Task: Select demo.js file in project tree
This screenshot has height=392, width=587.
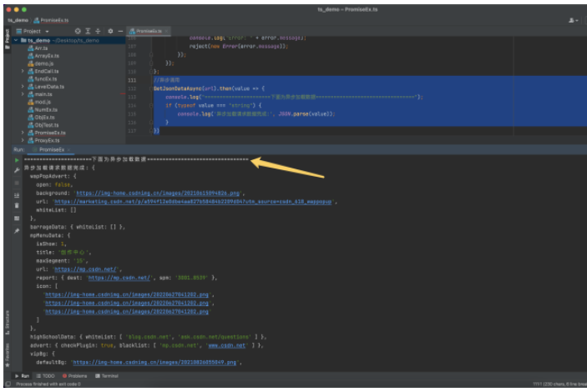Action: 43,63
